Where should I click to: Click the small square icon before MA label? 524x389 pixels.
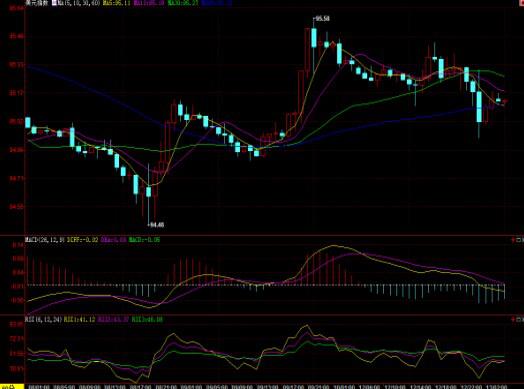54,3
